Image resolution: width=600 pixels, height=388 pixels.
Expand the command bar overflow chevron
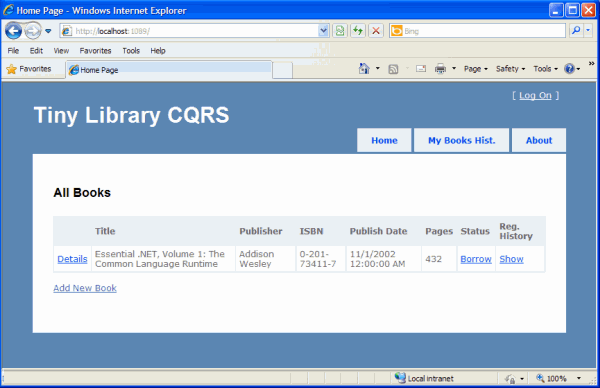(x=592, y=64)
